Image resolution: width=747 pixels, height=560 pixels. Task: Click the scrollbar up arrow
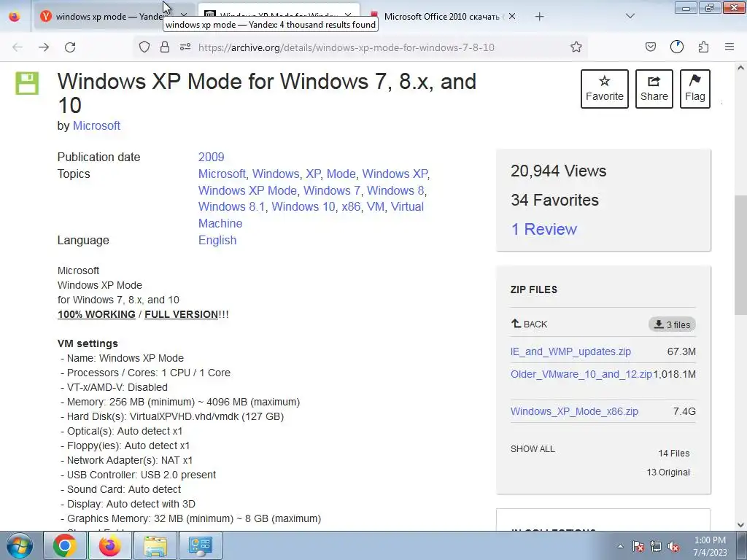coord(740,68)
